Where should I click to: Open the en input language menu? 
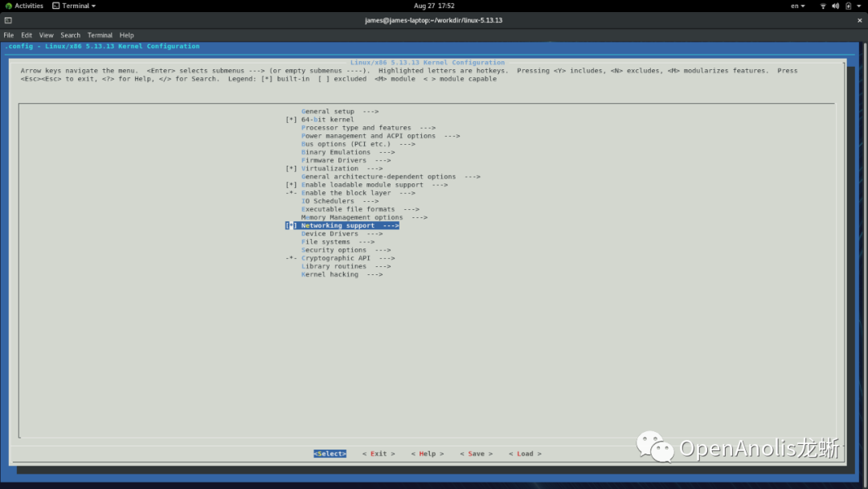pos(798,6)
